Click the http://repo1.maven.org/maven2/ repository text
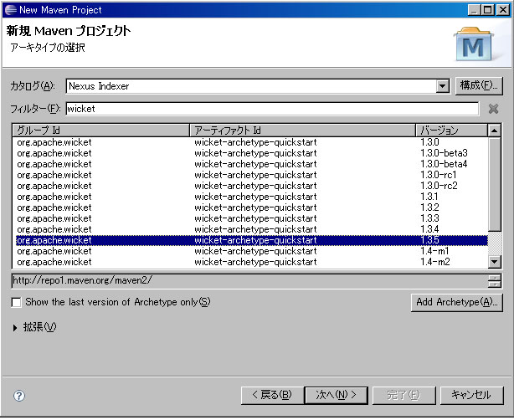 (82, 280)
